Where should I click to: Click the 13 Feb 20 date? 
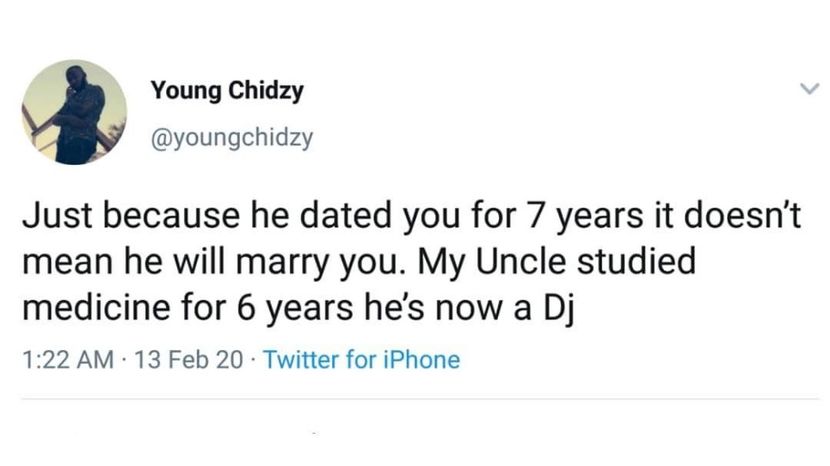[x=188, y=359]
